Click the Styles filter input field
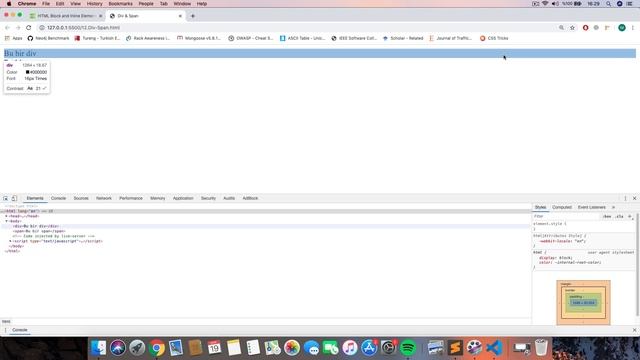640x360 pixels. (565, 216)
